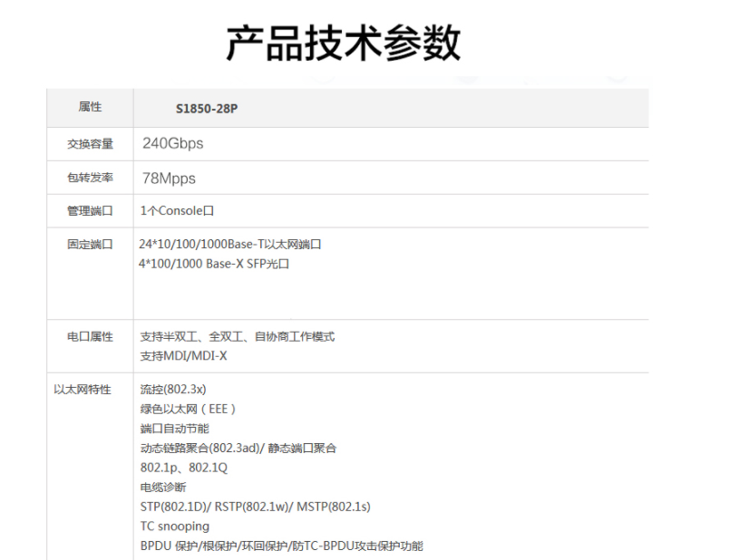Image resolution: width=729 pixels, height=560 pixels.
Task: Click the STP(802.1D)/RSTP/MSTP line
Action: pyautogui.click(x=255, y=507)
